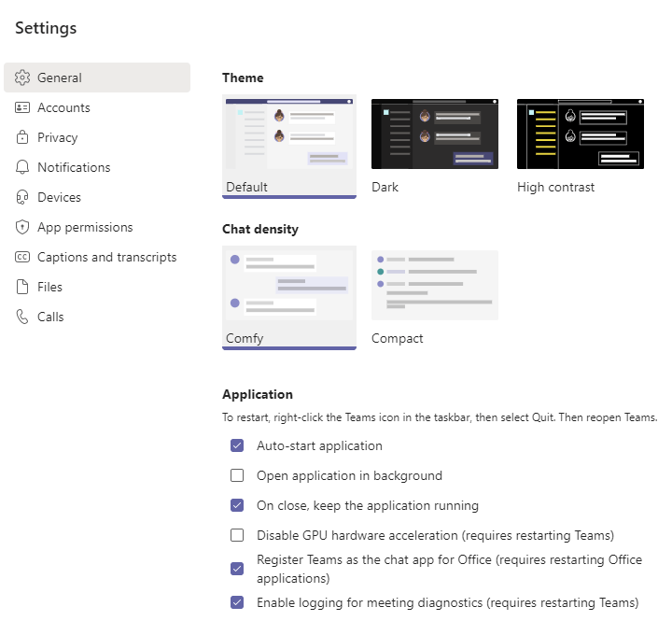Click the Notifications bell icon

tap(22, 167)
